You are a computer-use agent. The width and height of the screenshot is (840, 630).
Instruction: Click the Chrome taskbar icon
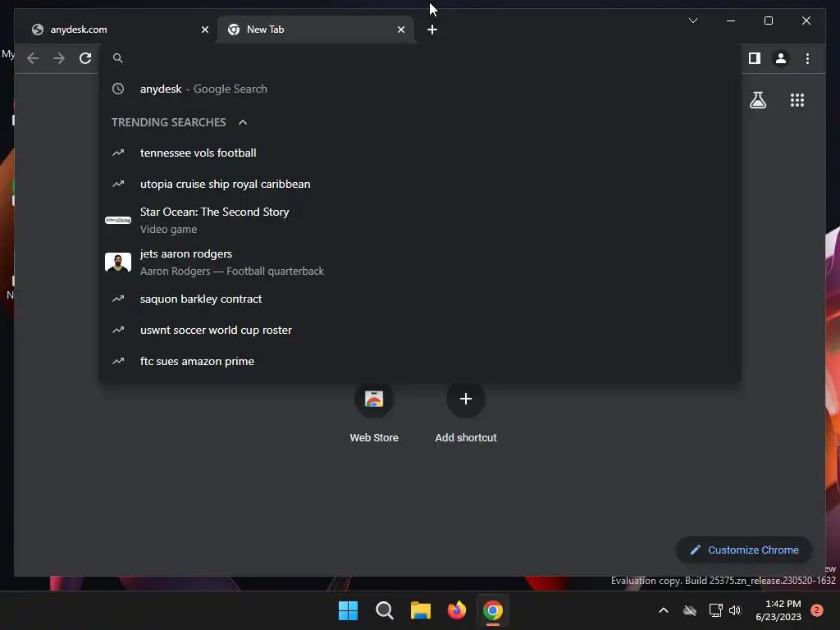(x=493, y=610)
